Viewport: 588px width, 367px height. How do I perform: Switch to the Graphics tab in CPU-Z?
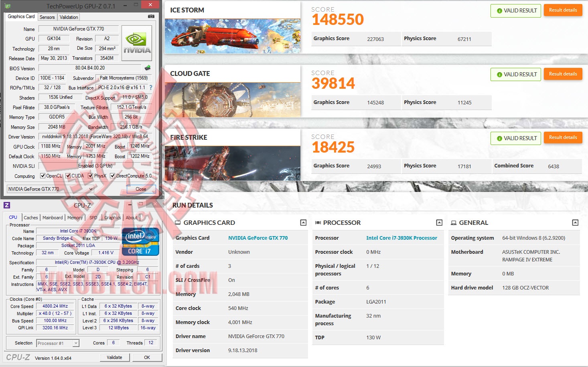click(113, 218)
